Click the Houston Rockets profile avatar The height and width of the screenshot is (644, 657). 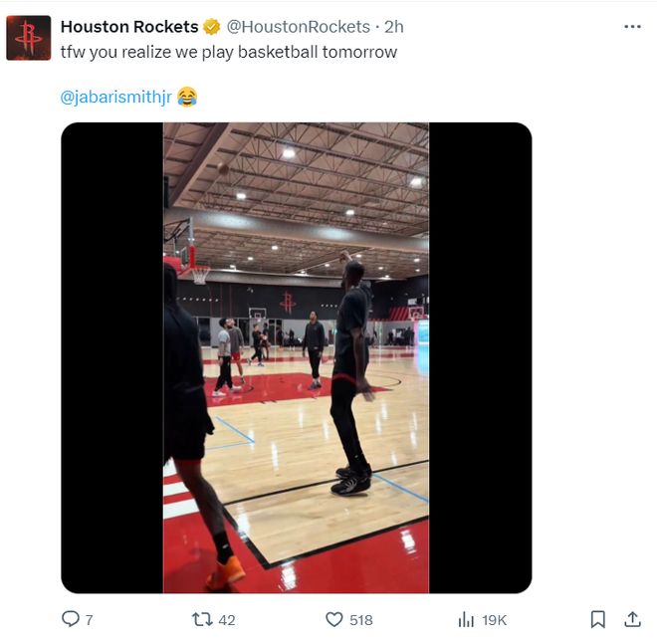pyautogui.click(x=29, y=39)
